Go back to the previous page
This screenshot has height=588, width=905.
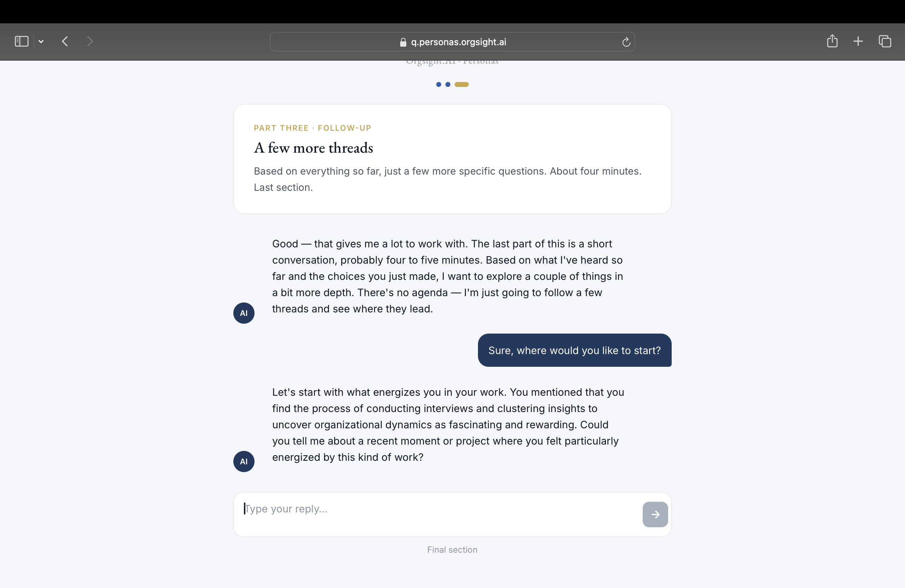tap(65, 41)
